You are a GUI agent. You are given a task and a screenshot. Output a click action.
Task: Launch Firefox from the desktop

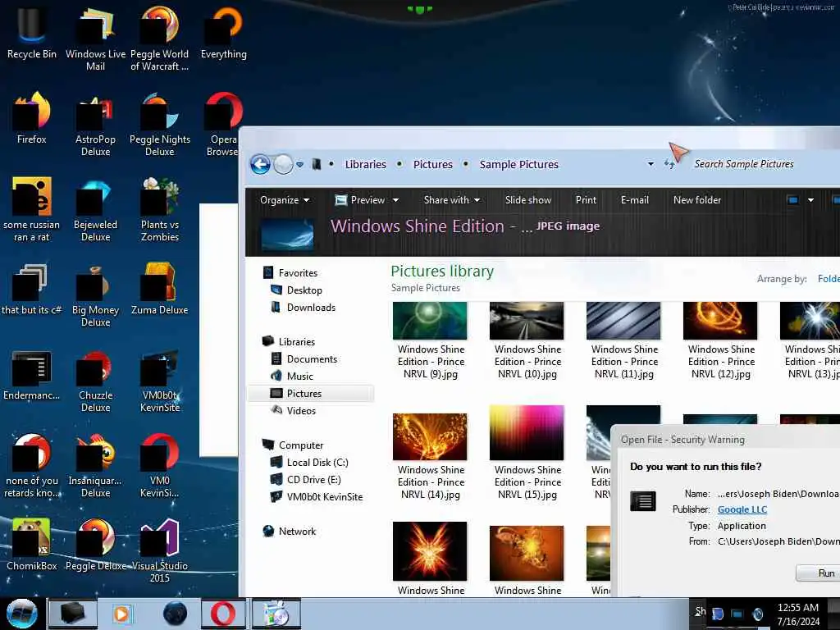pyautogui.click(x=31, y=116)
